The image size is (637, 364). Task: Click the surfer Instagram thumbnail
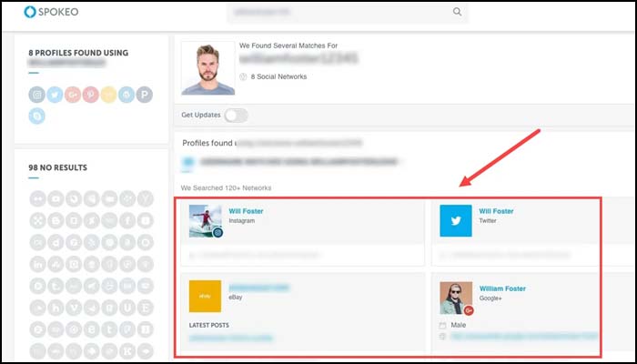206,221
